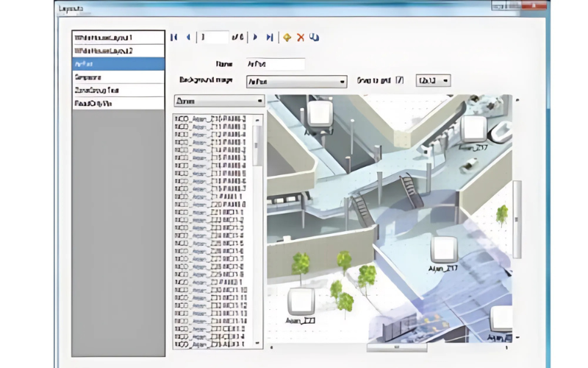
Task: Select zone pin above the escalators, top left
Action: pyautogui.click(x=320, y=114)
